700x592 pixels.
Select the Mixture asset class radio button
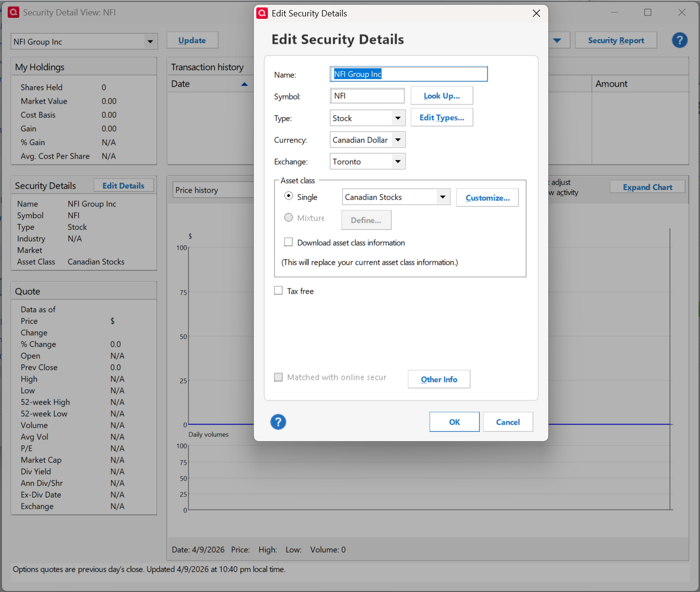click(289, 217)
